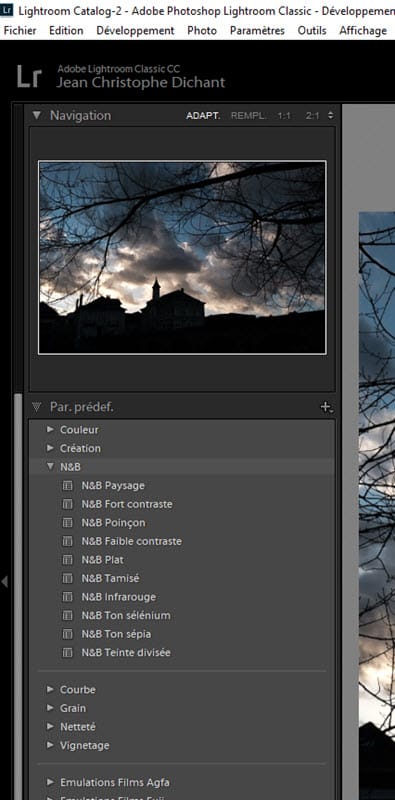The width and height of the screenshot is (395, 800).
Task: Open the zoom ratio dropdown arrows
Action: pyautogui.click(x=331, y=116)
